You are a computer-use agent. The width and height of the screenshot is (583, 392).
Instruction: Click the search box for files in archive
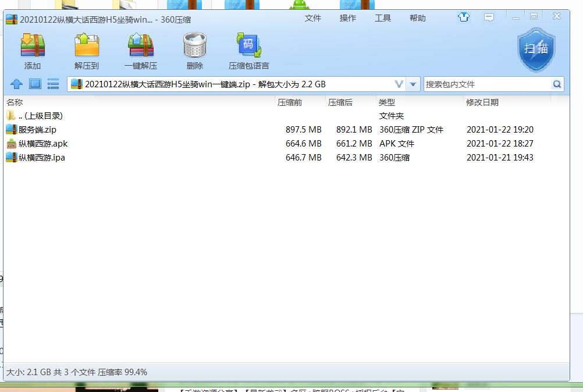coord(486,84)
